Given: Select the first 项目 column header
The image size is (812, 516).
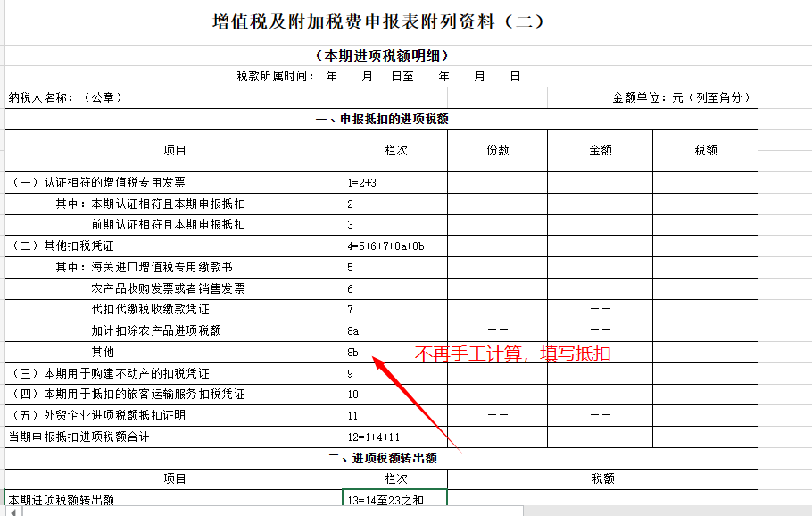Looking at the screenshot, I should point(175,151).
